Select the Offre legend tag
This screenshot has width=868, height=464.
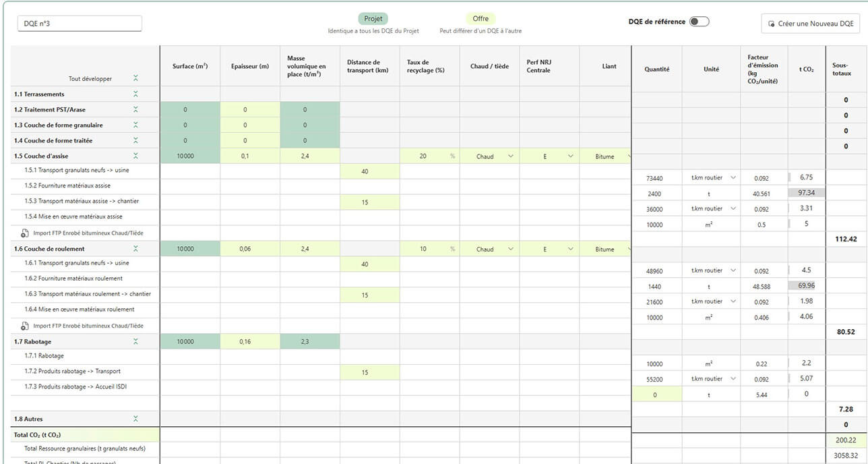click(480, 19)
